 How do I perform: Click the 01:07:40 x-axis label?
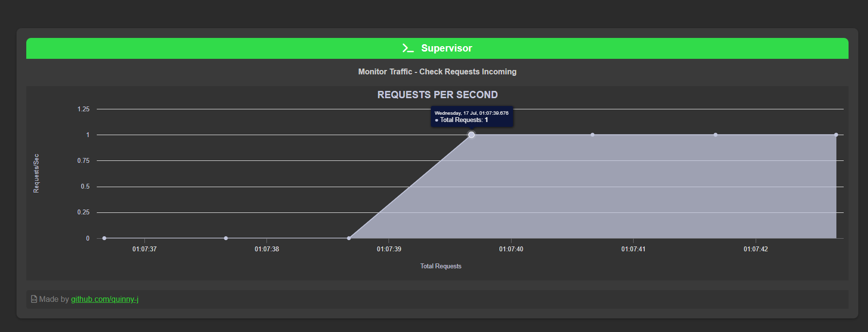coord(511,249)
